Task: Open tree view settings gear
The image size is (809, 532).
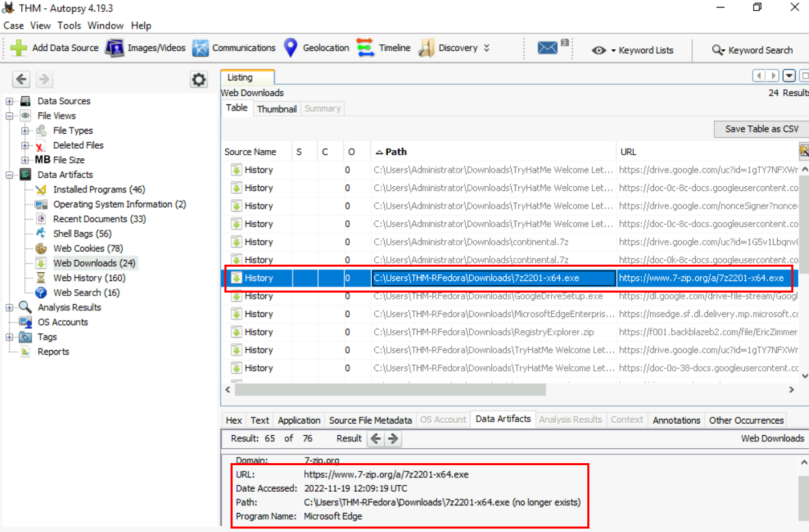Action: tap(198, 80)
